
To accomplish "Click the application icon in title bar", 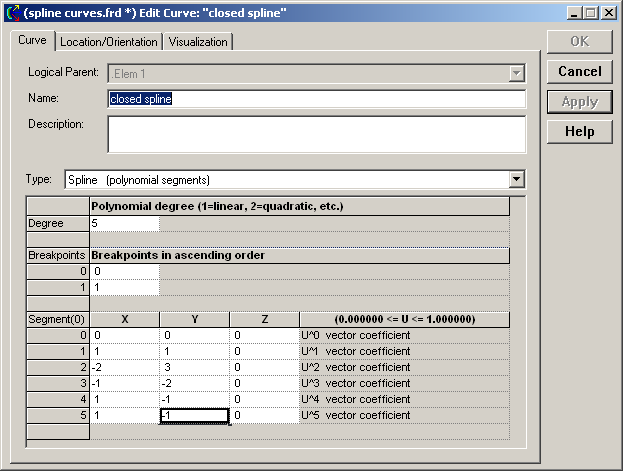I will 11,13.
